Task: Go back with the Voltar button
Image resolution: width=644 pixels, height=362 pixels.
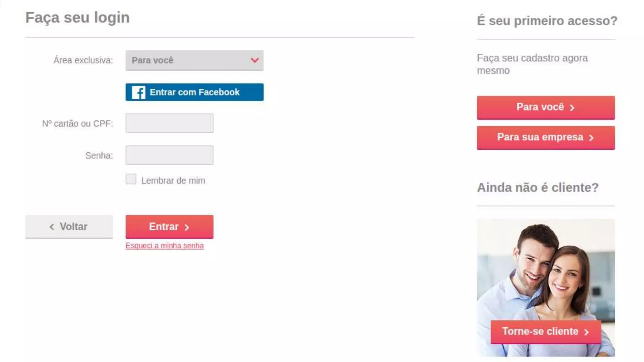Action: tap(69, 227)
